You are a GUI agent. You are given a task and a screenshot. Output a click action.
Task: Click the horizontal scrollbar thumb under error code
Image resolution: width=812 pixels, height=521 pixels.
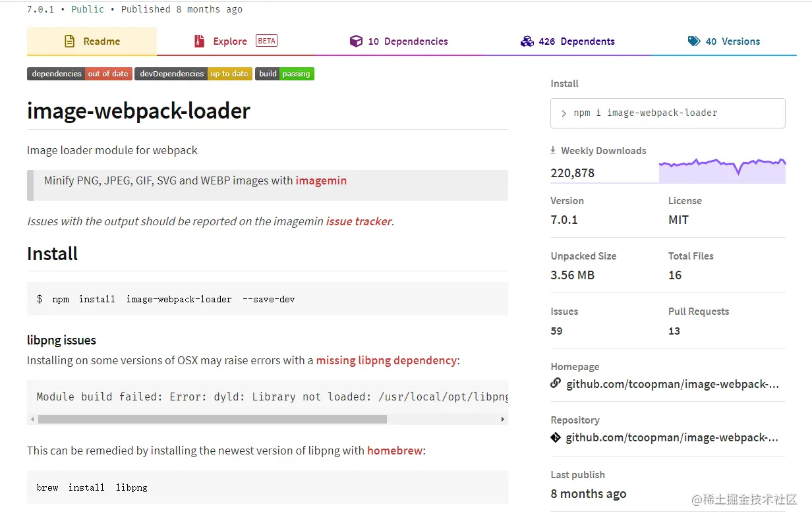click(x=212, y=419)
